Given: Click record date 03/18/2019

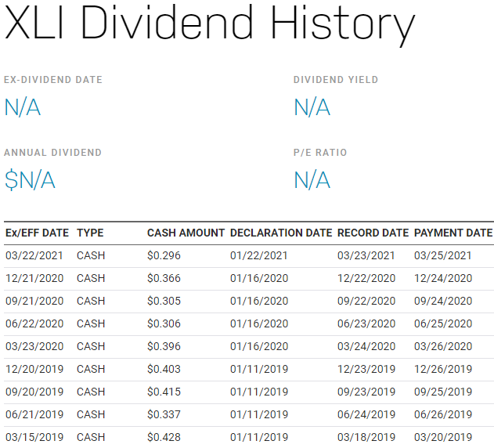Looking at the screenshot, I should [x=366, y=437].
